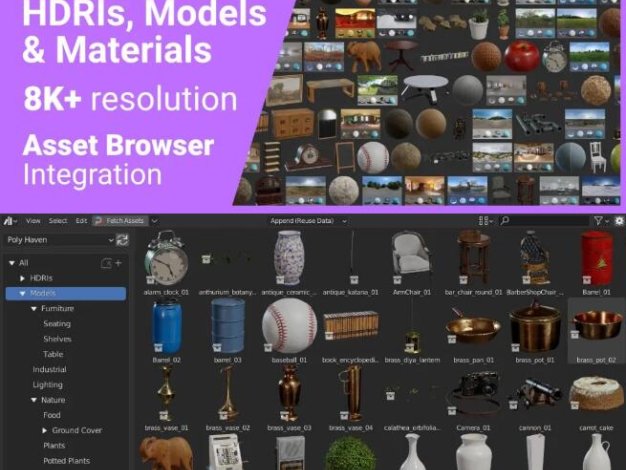Screen dimensions: 626x470
Task: Select the baseball_01 asset
Action: click(x=289, y=331)
